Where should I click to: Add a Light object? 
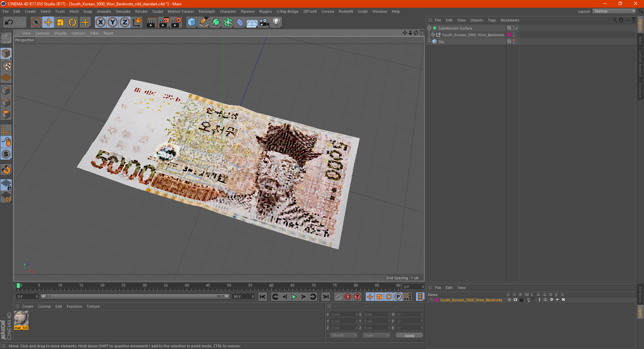pyautogui.click(x=276, y=22)
